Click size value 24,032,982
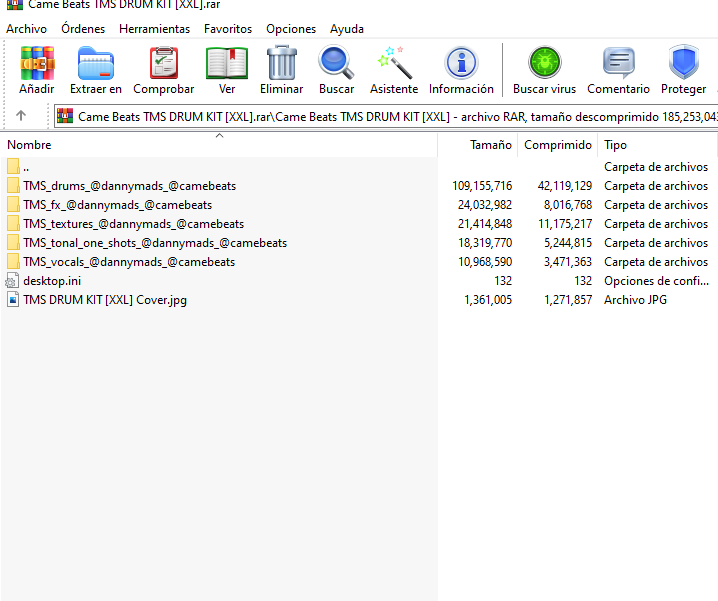Image resolution: width=718 pixels, height=601 pixels. [485, 205]
